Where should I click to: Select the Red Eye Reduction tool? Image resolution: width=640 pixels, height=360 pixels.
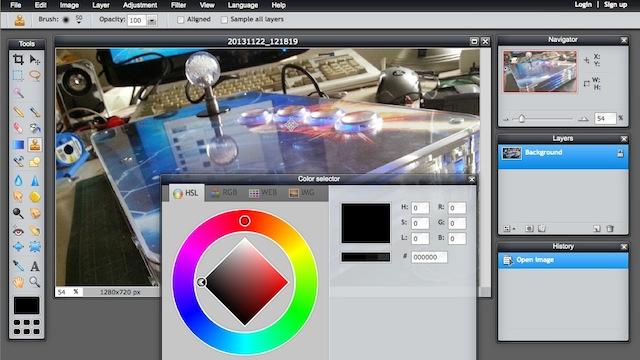pyautogui.click(x=18, y=231)
